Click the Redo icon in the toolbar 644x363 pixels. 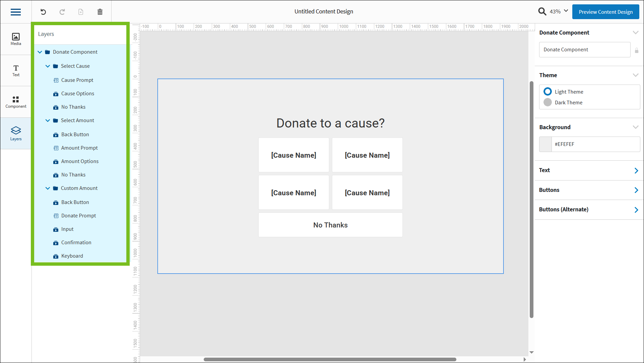[62, 11]
